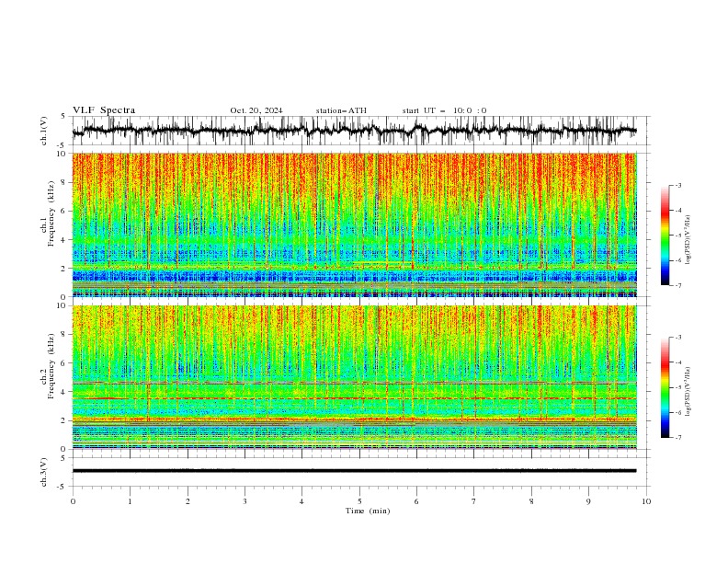The image size is (728, 563).
Task: Click the "Time (min)" axis label
Action: 368,511
